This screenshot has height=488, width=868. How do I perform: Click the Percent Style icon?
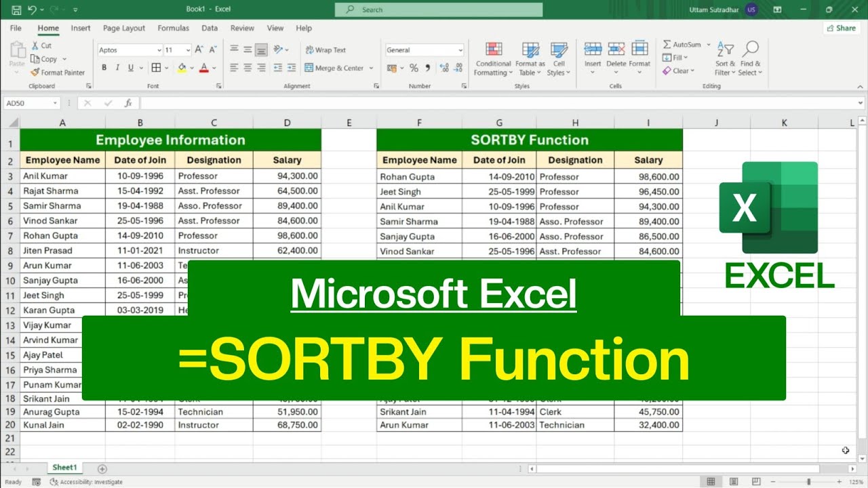pos(414,68)
